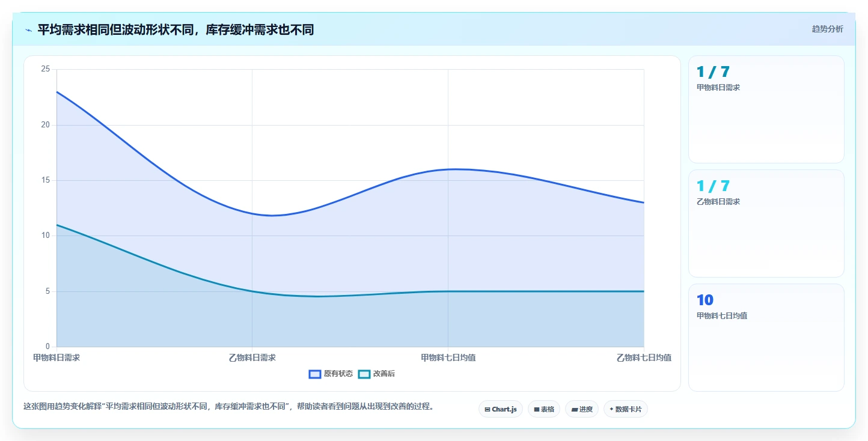Toggle the 原有状态 legend item
This screenshot has height=441, width=868.
pos(331,374)
